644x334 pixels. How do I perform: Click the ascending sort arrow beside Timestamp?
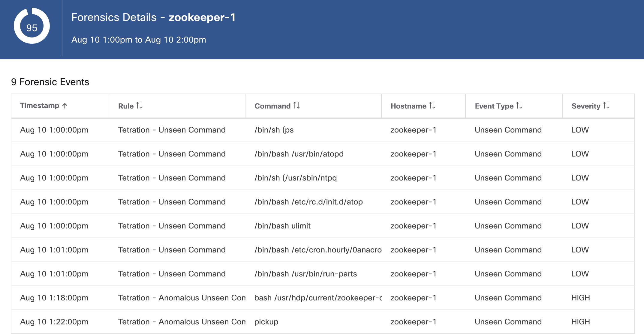pyautogui.click(x=64, y=106)
